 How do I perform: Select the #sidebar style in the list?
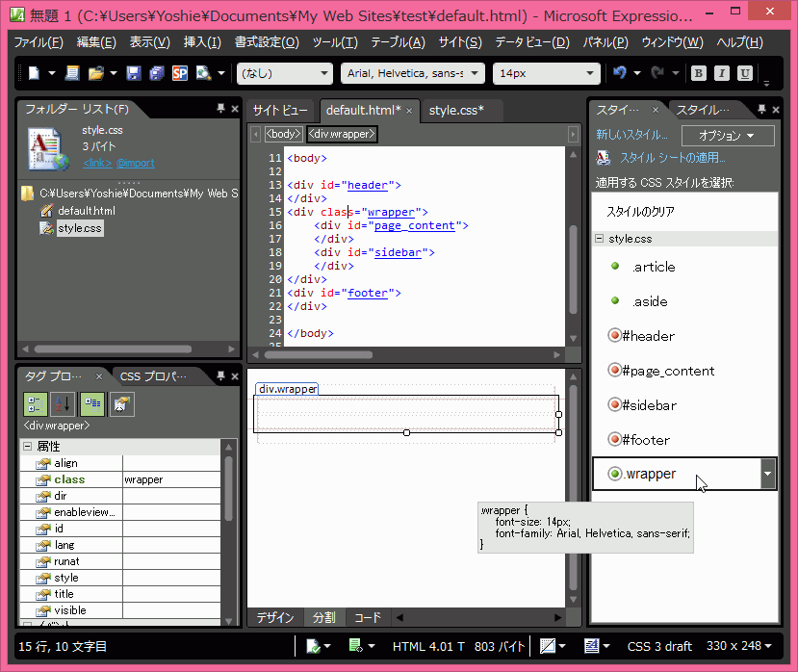[649, 405]
